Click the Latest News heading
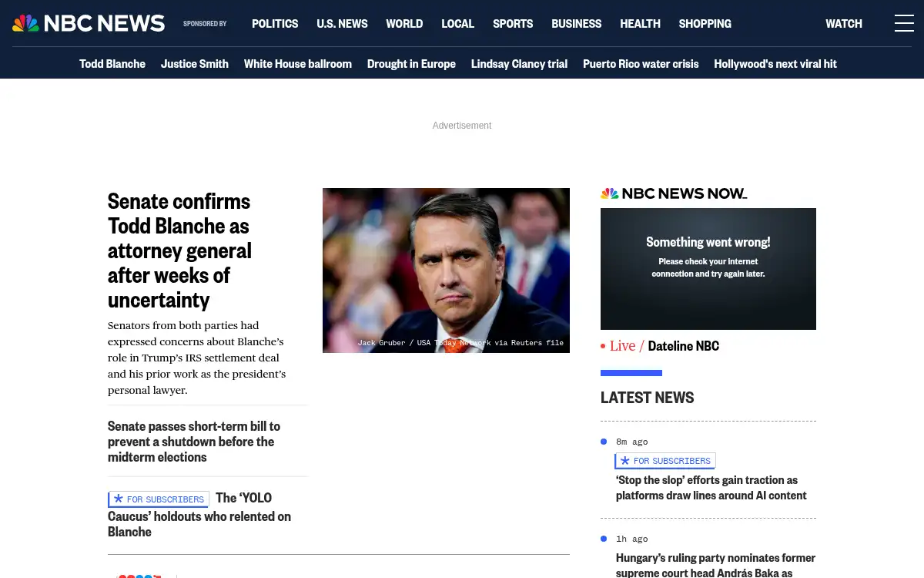Screen dimensions: 924x578 coord(647,398)
